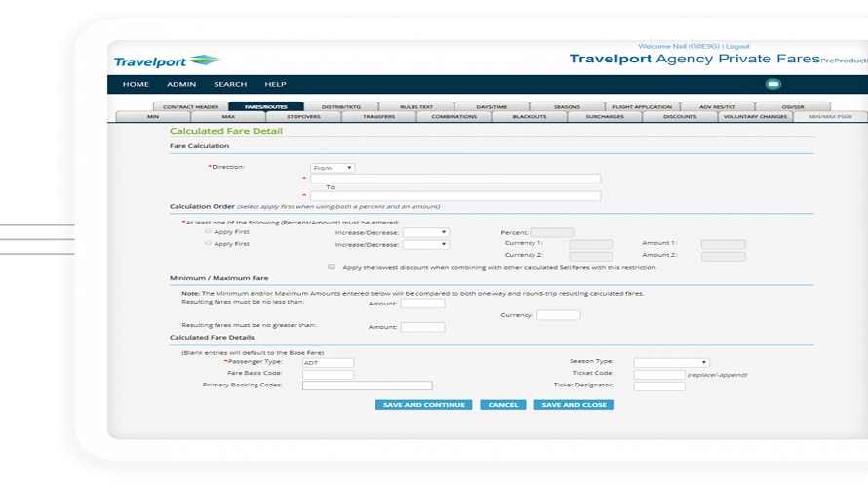Click the Welcome Neil (G0E9G) text

(x=679, y=47)
